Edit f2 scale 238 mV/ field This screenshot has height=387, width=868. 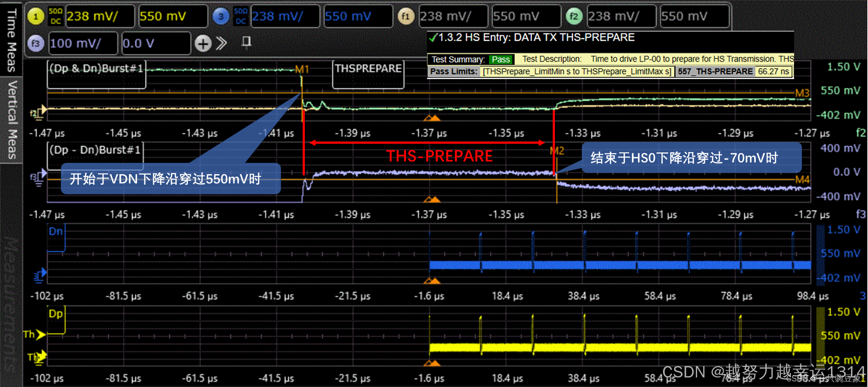pyautogui.click(x=621, y=17)
